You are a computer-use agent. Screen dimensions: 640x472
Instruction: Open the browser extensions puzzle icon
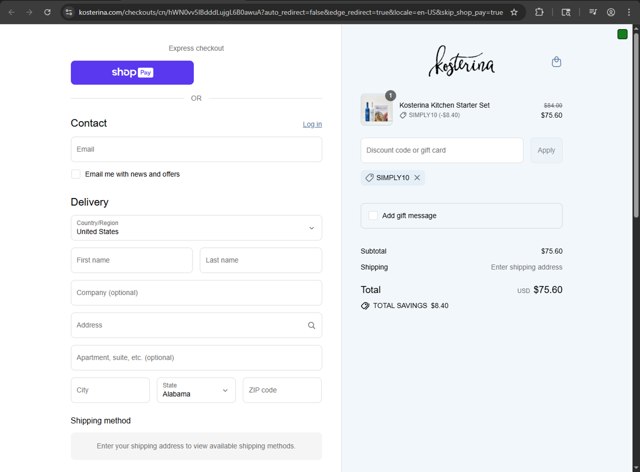pos(539,12)
